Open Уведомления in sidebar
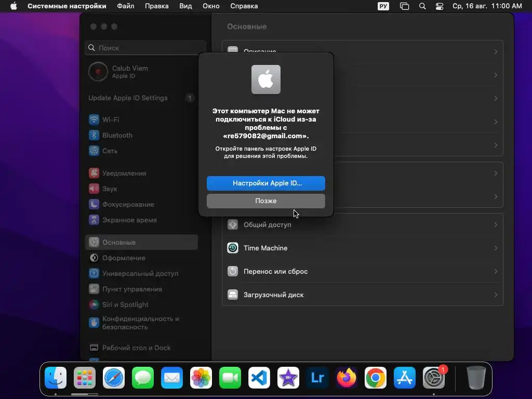 (141, 174)
